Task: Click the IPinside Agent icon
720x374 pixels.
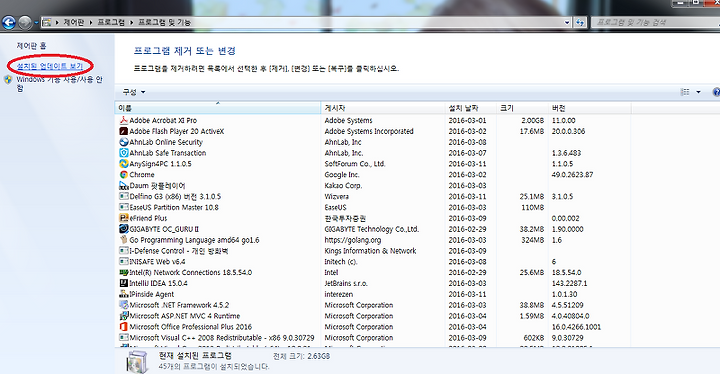Action: point(124,294)
